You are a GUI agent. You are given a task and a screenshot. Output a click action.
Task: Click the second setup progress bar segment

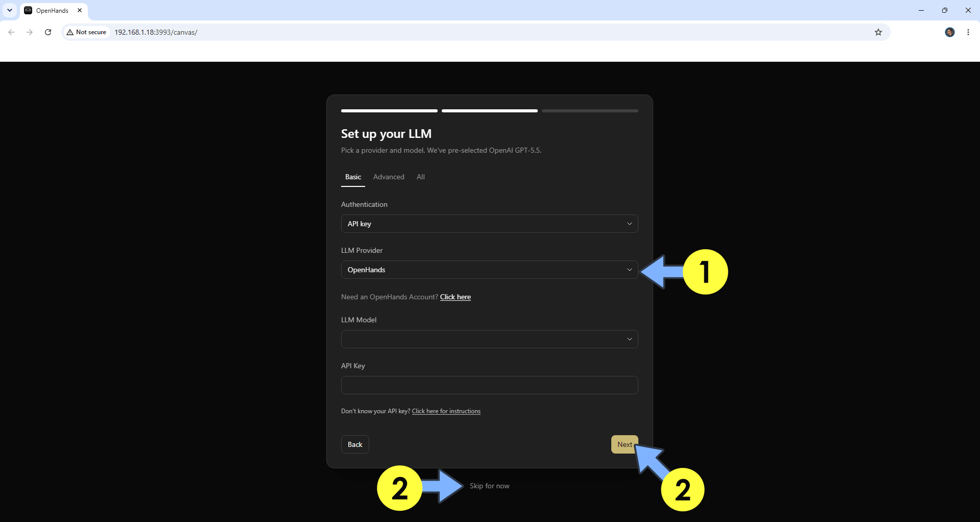coord(489,111)
